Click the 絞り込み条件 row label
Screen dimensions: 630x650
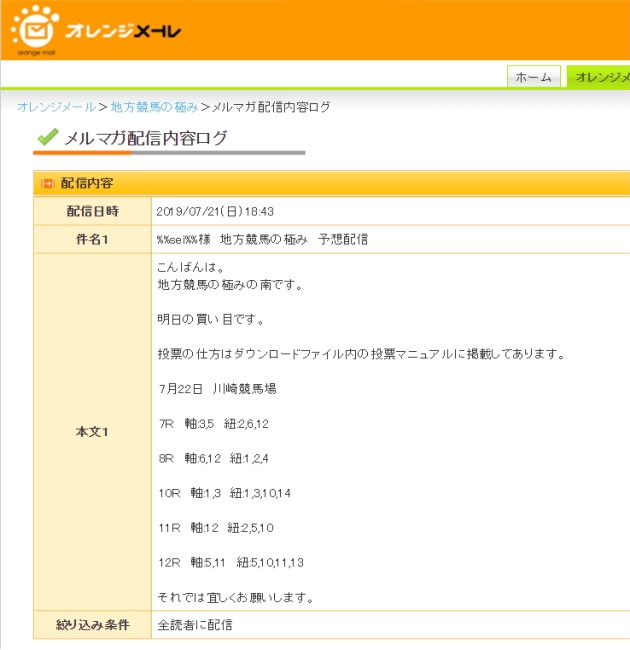[92, 625]
